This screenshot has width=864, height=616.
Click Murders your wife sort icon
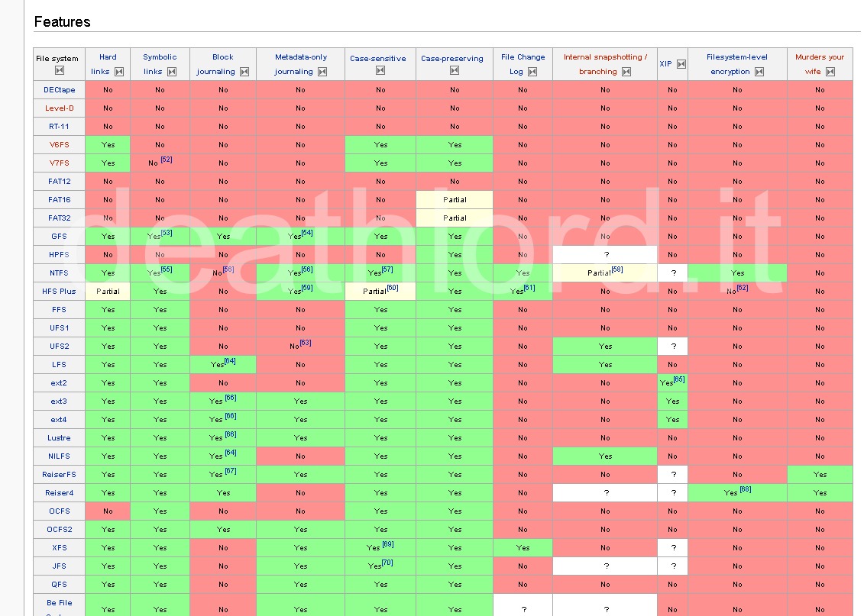830,72
